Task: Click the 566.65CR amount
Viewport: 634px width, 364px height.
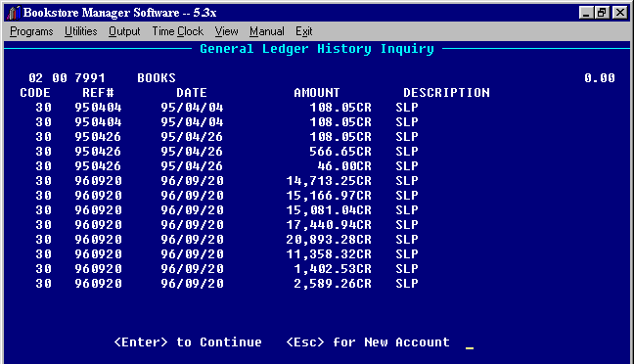Action: pyautogui.click(x=340, y=152)
